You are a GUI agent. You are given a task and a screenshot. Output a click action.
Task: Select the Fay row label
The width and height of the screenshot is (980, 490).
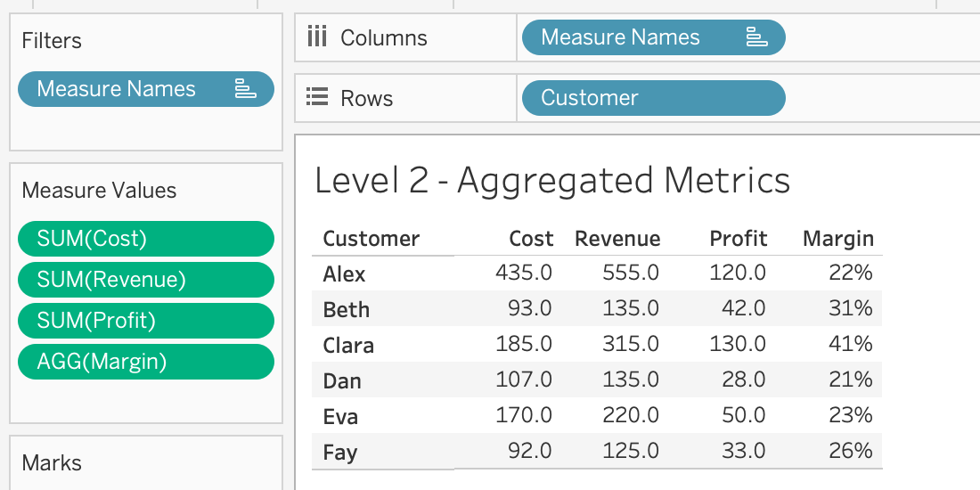(339, 452)
